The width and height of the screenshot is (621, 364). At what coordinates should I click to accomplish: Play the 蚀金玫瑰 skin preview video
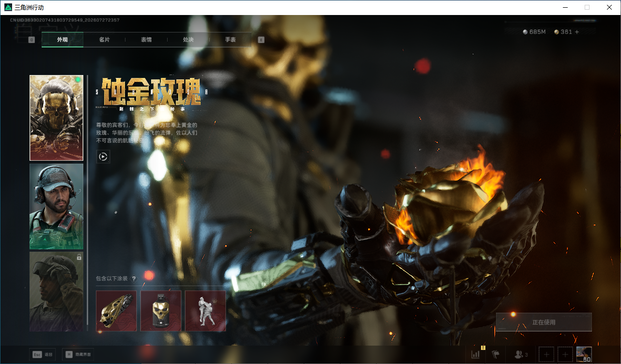[103, 156]
